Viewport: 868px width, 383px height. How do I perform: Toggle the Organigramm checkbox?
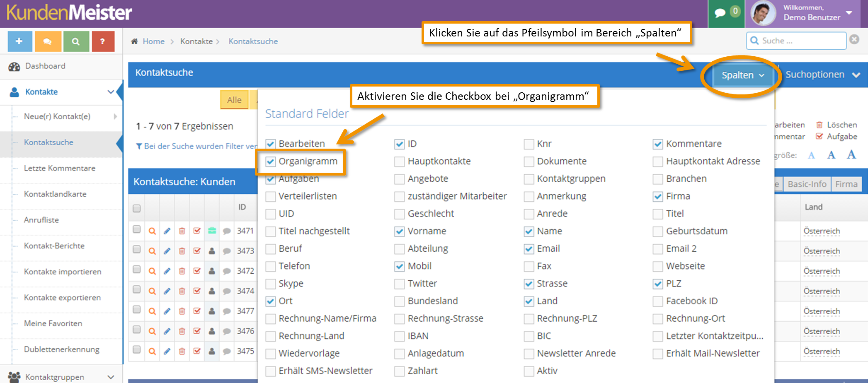pos(271,161)
